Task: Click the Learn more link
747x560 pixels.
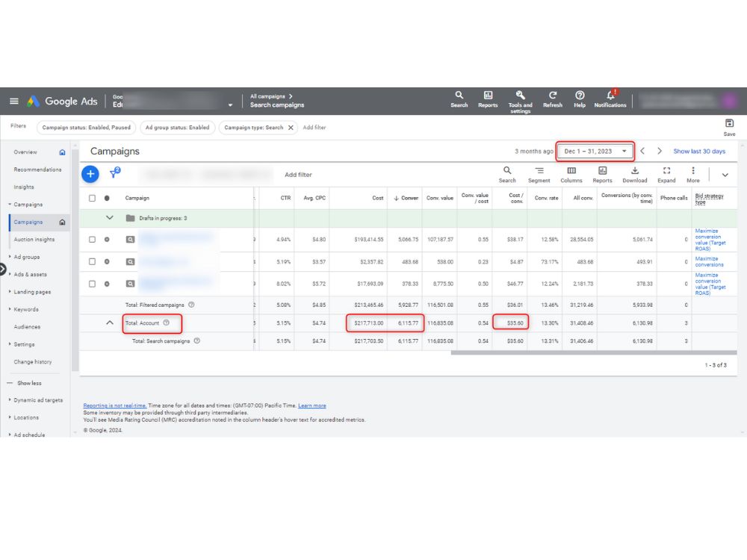Action: [312, 405]
